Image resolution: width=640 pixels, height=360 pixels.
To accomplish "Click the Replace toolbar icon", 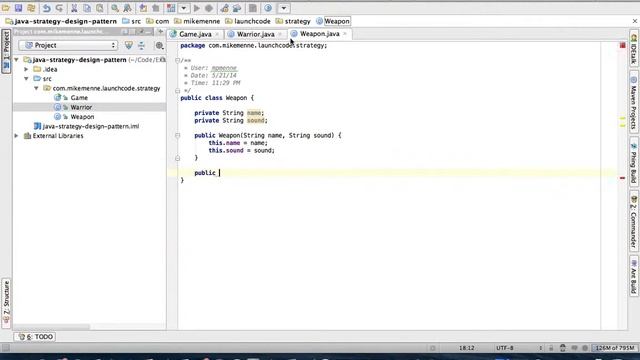I will [128, 8].
